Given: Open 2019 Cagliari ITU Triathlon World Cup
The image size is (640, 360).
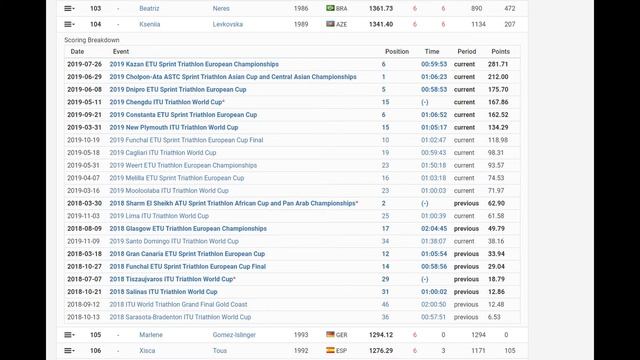Looking at the screenshot, I should tap(163, 153).
